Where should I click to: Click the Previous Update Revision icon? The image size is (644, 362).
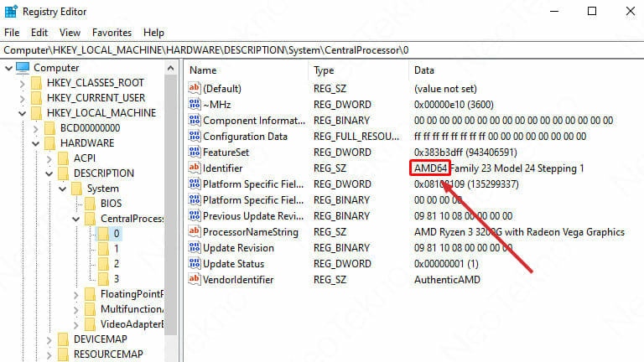coord(195,215)
